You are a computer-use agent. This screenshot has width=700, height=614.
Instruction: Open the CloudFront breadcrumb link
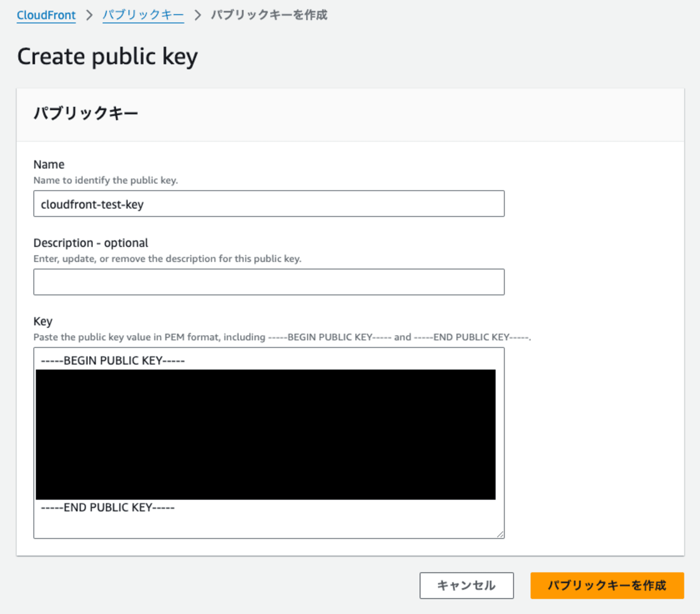[46, 15]
